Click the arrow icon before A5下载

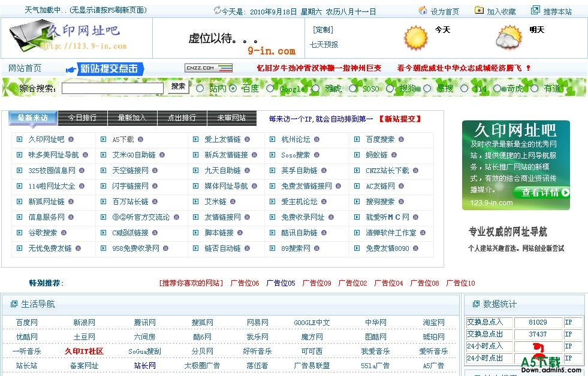[104, 140]
